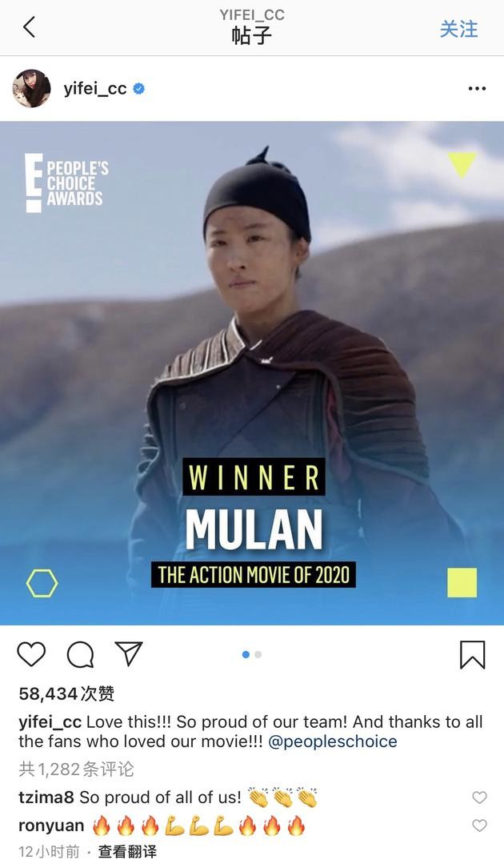Save the post with the bookmark icon
This screenshot has height=864, width=504.
pyautogui.click(x=472, y=655)
